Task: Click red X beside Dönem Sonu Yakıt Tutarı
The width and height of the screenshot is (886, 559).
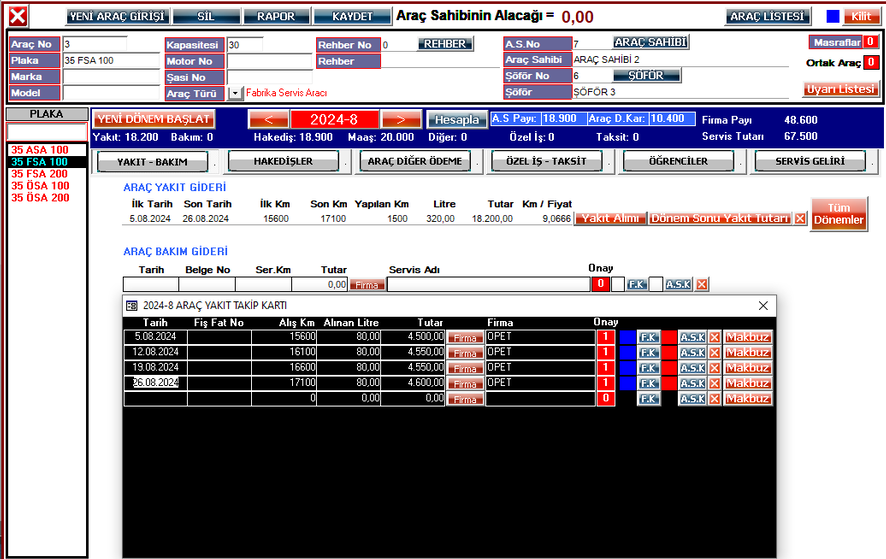Action: [800, 219]
